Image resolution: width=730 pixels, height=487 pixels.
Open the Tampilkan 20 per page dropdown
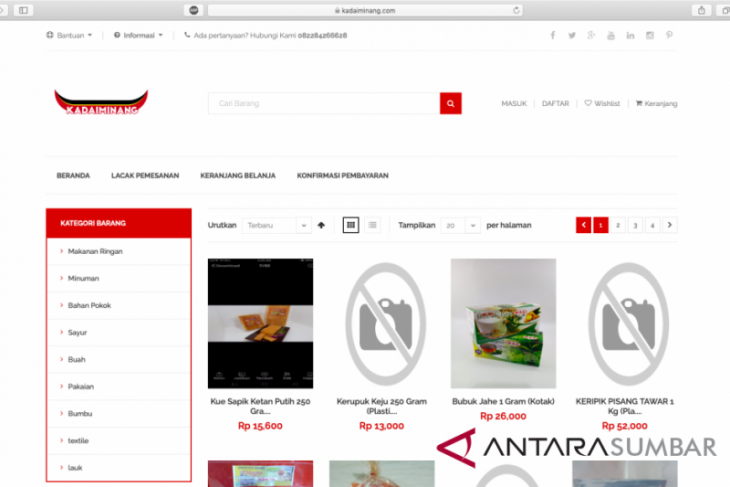click(x=460, y=225)
